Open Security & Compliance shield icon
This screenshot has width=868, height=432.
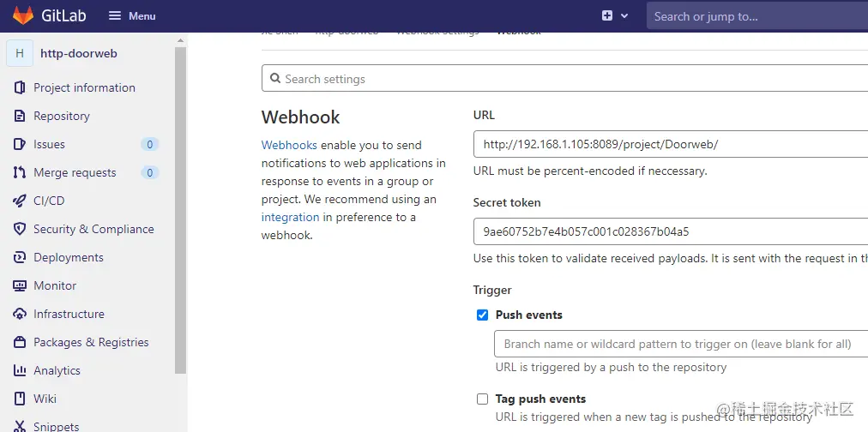coord(19,229)
